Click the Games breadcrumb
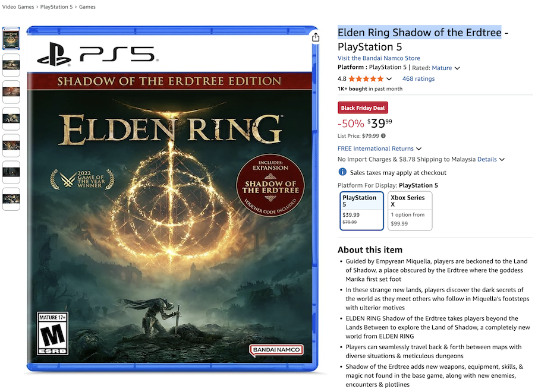535x392 pixels. 87,7
